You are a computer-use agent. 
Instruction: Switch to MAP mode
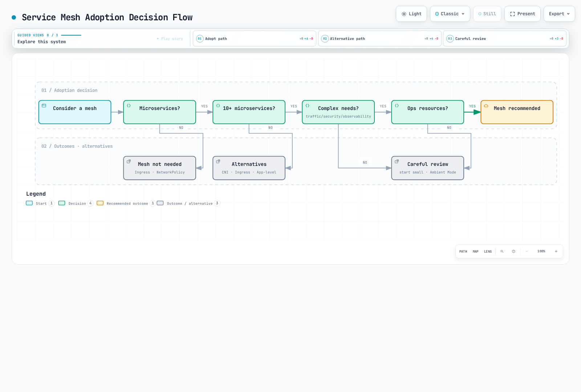point(476,251)
